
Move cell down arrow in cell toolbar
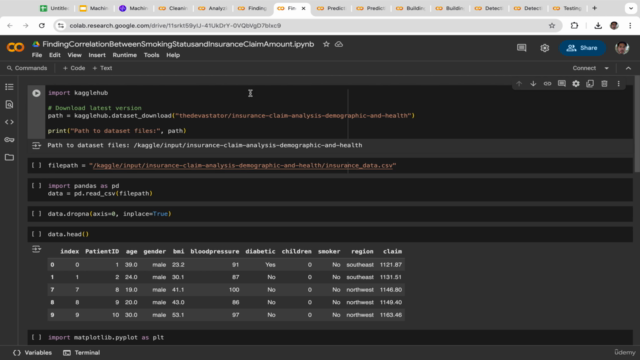533,84
